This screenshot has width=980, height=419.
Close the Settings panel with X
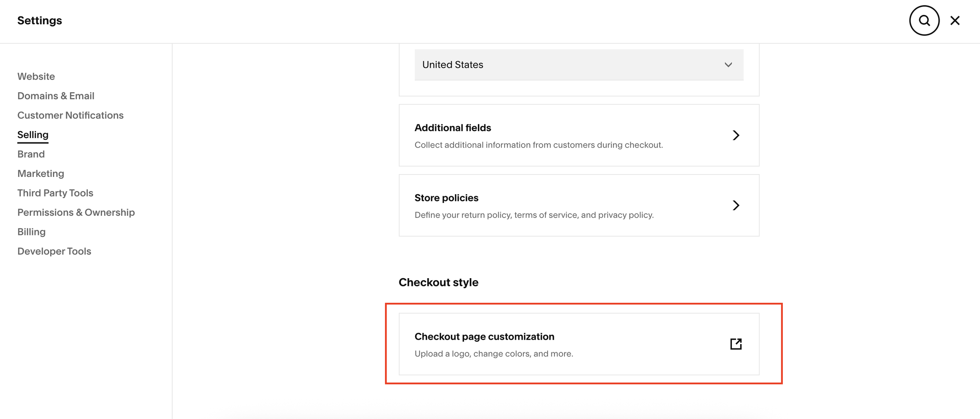coord(955,20)
